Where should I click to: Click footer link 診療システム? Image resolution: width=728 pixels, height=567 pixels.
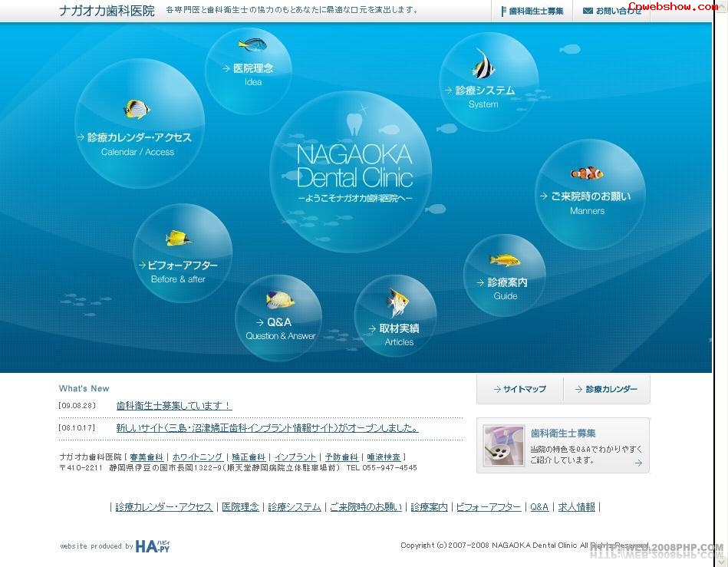coord(295,507)
